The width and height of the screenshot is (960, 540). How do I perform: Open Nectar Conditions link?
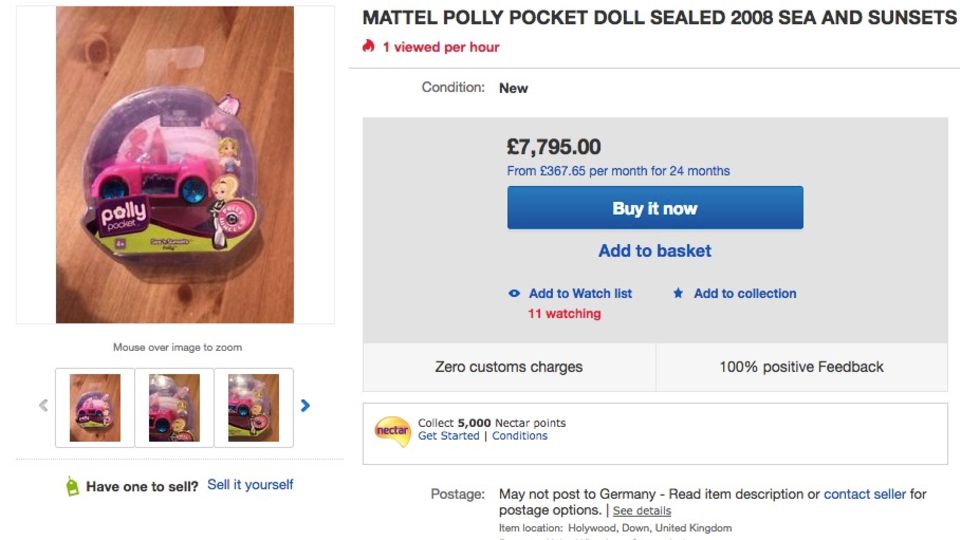point(520,436)
